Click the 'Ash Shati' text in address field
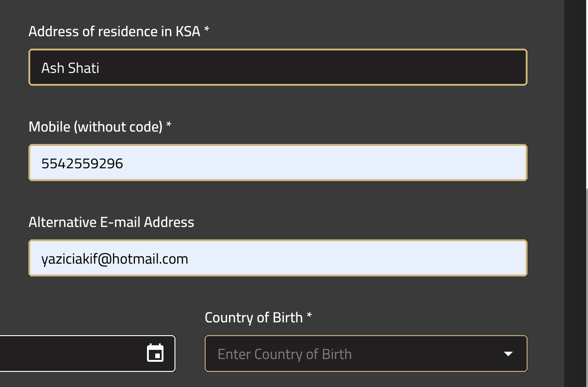Viewport: 588px width, 387px height. tap(70, 68)
